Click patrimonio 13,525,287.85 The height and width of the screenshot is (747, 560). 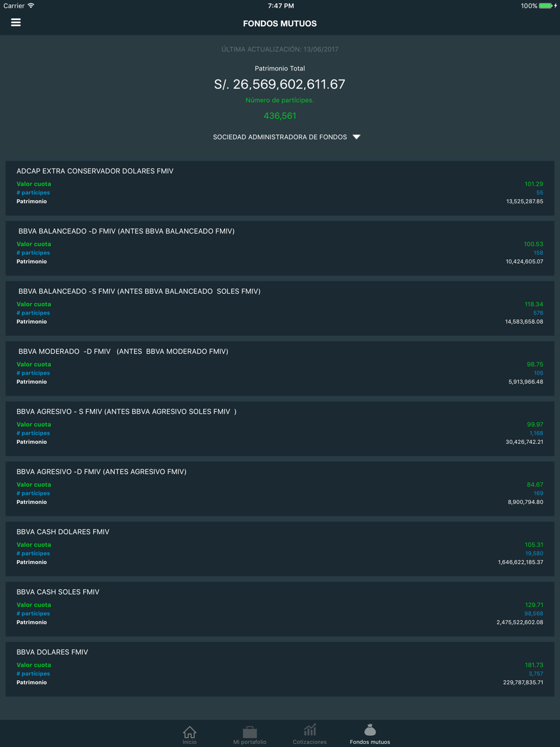pos(525,202)
